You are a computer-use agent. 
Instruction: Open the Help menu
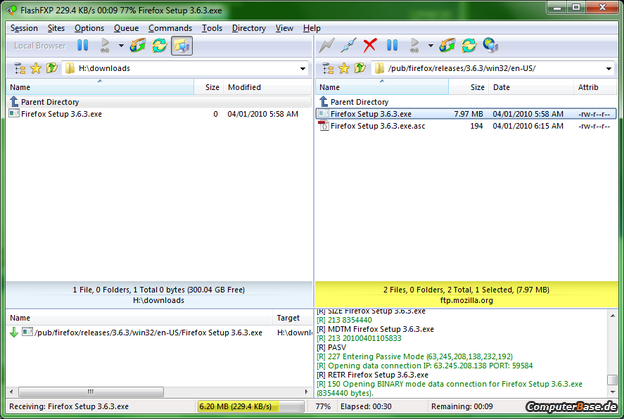click(x=312, y=28)
